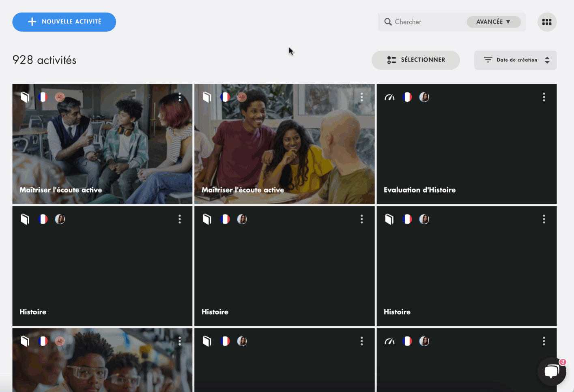574x392 pixels.
Task: Open kebab menu on card with vested older man
Action: pyautogui.click(x=180, y=97)
